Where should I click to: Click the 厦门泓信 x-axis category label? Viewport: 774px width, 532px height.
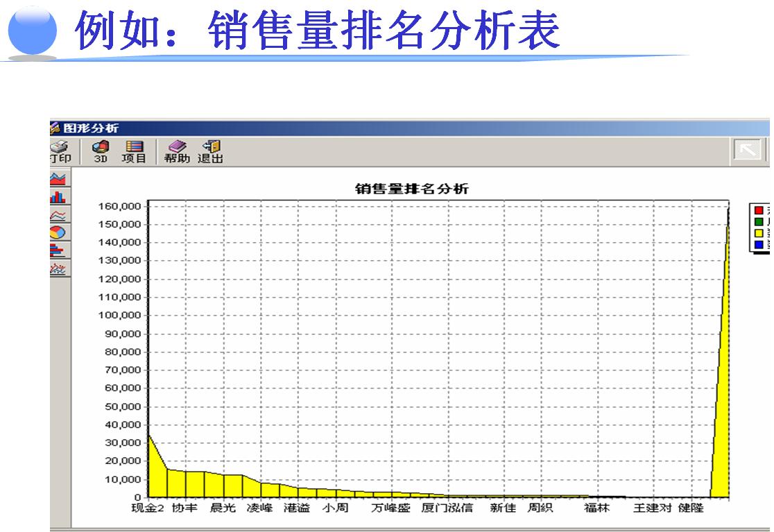point(447,508)
